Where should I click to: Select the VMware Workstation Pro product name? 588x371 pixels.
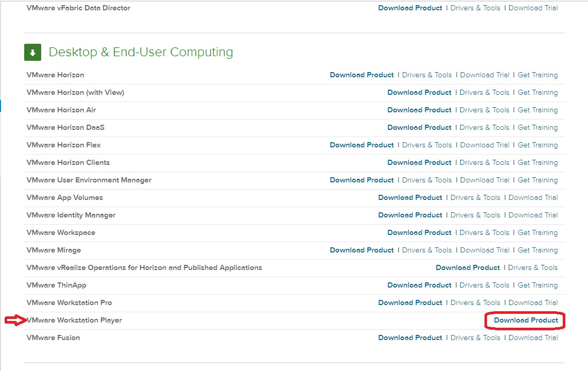pyautogui.click(x=70, y=303)
